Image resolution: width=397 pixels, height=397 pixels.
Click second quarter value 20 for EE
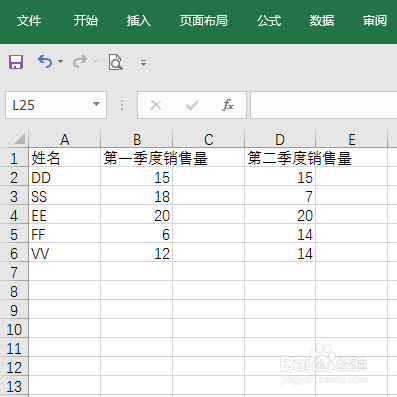[x=280, y=215]
